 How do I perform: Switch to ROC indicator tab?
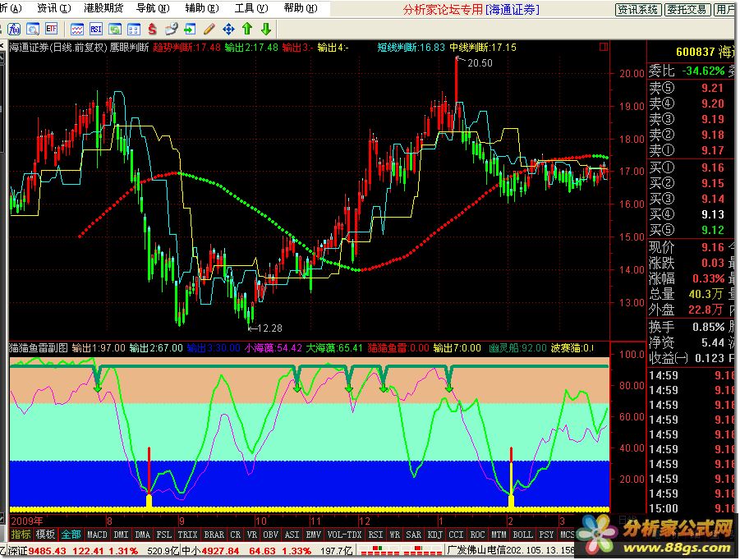pos(477,535)
